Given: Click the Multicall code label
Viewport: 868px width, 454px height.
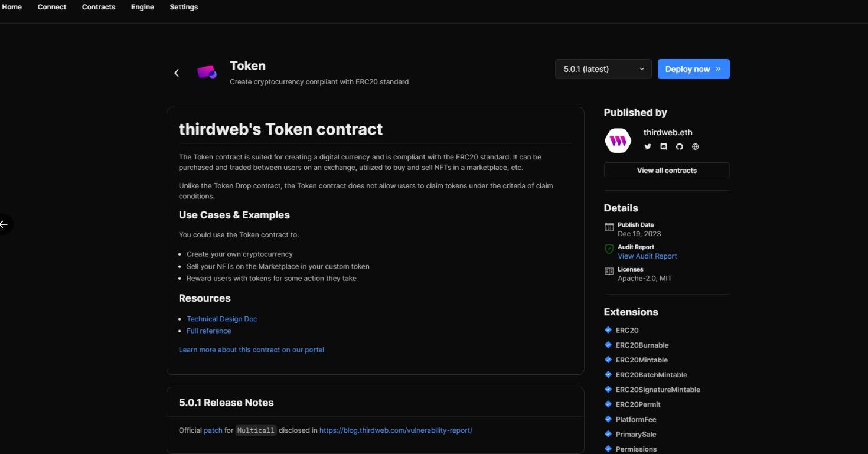Looking at the screenshot, I should pos(256,430).
